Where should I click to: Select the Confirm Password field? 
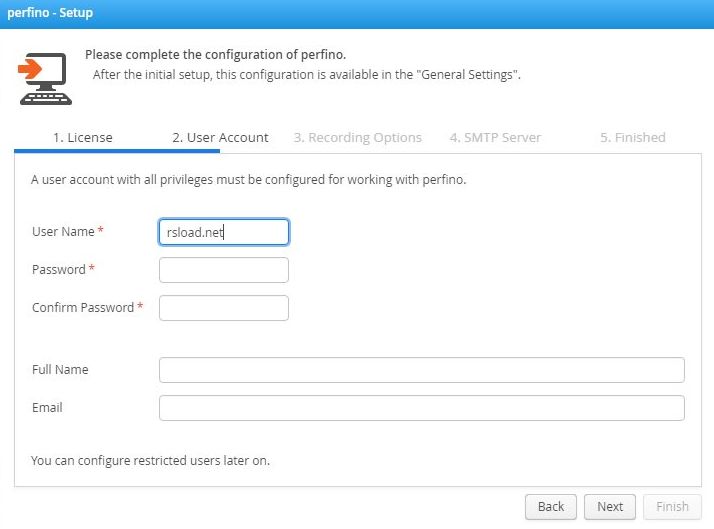(224, 308)
